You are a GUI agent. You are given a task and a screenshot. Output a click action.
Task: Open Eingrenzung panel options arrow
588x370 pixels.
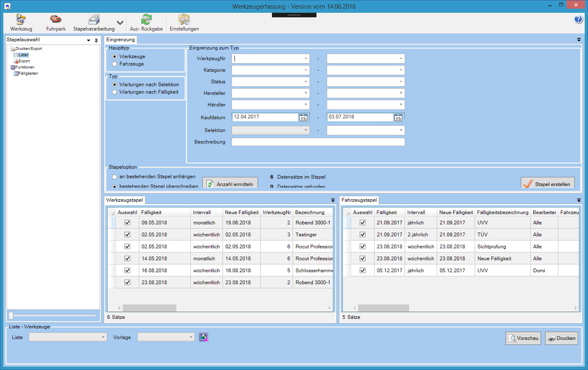click(579, 40)
